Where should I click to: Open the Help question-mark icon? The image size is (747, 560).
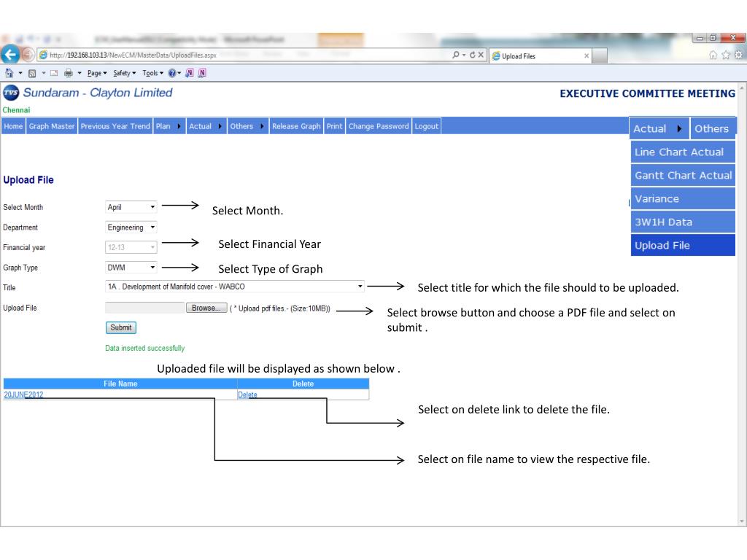coord(172,73)
